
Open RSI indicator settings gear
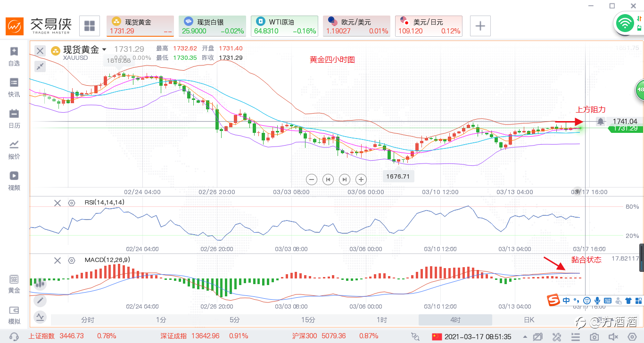tap(72, 203)
